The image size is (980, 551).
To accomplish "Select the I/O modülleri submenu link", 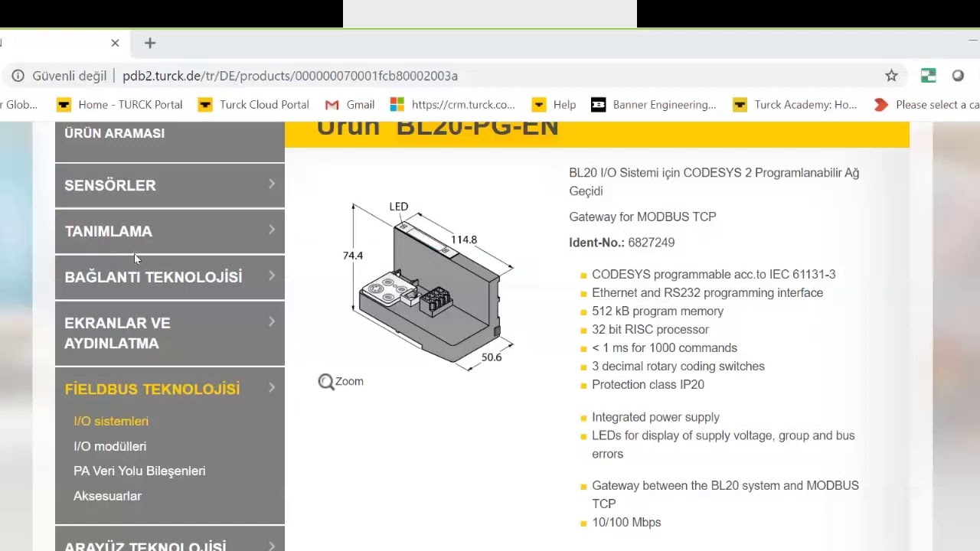I will (x=109, y=446).
